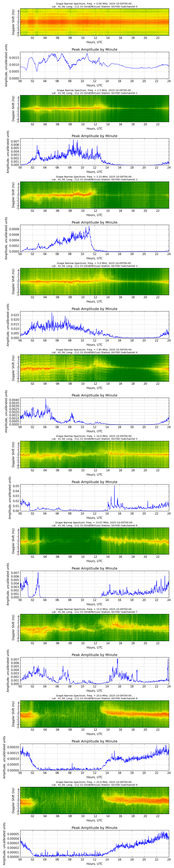Click Peak Amplitude title under the 3.33 MHz spectrum

(x=95, y=222)
